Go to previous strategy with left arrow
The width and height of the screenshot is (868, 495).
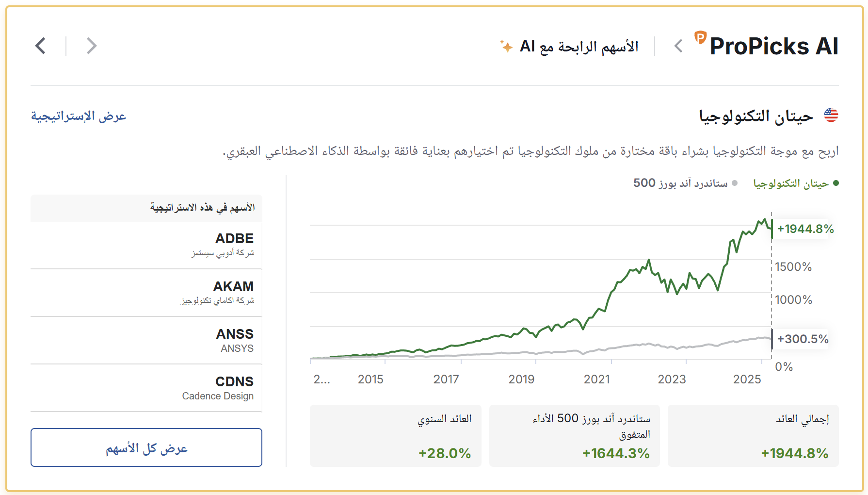click(41, 46)
